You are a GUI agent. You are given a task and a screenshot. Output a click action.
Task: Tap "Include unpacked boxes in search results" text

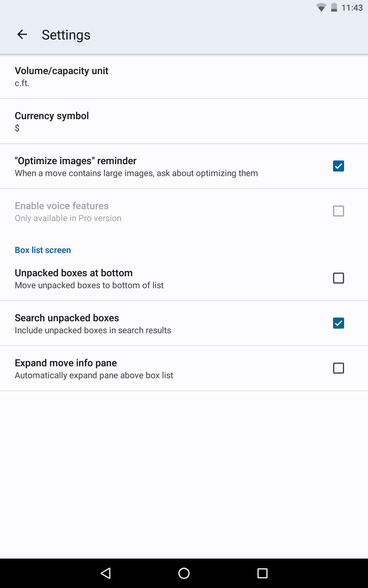93,330
